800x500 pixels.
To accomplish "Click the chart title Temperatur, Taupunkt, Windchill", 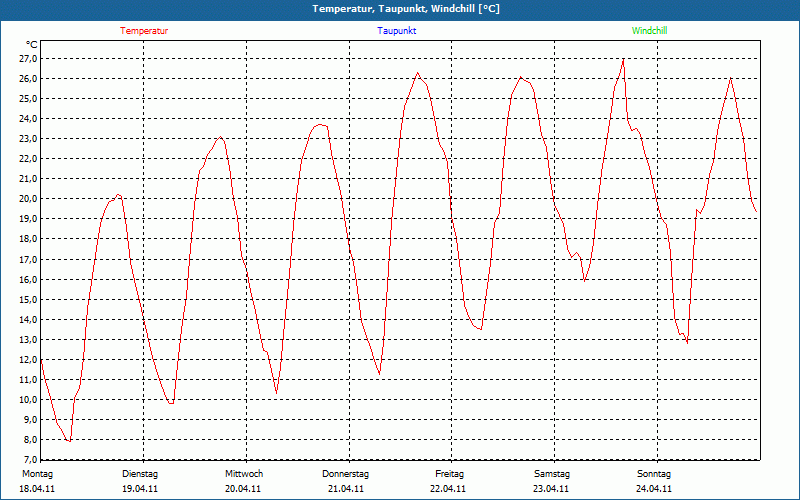I will click(406, 9).
